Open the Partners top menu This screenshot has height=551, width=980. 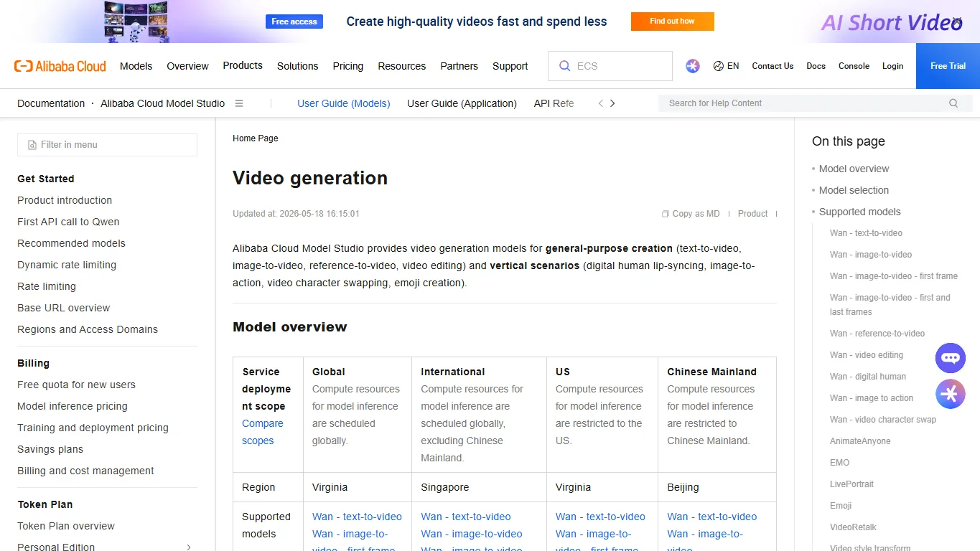tap(459, 66)
